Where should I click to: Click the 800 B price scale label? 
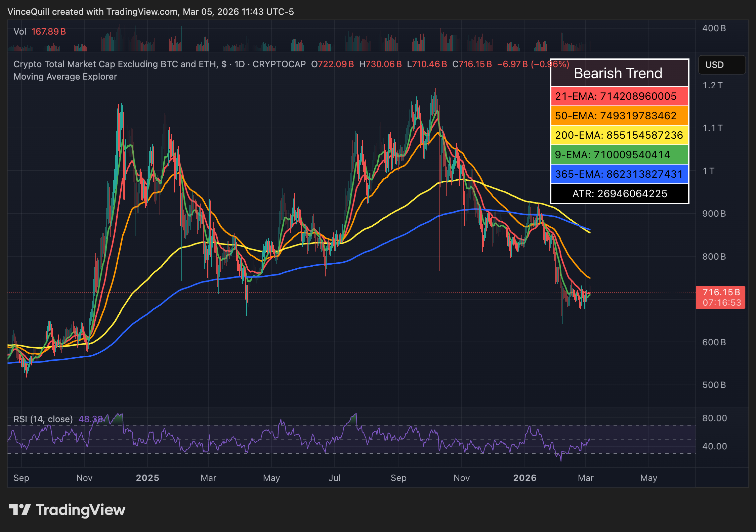tap(715, 257)
